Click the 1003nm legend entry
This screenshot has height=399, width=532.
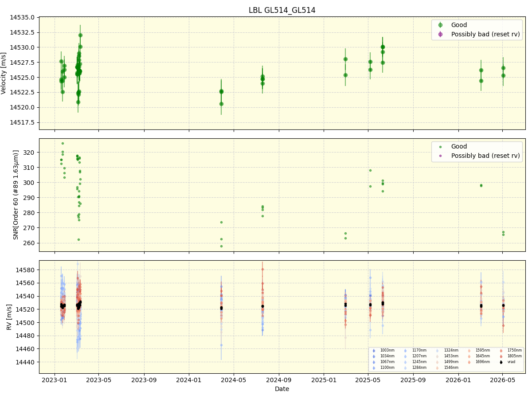coord(387,350)
